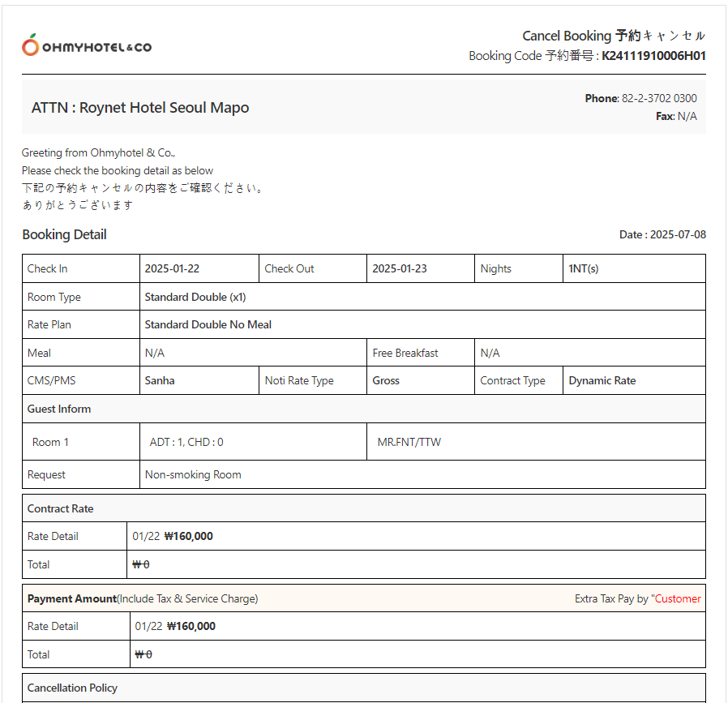This screenshot has height=703, width=728.
Task: Click the Ohmyhotel & Co logo
Action: (x=87, y=46)
